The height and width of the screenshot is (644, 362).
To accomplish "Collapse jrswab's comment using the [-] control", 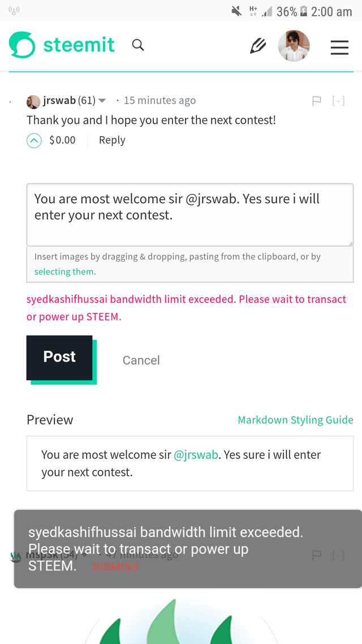I will click(x=338, y=100).
